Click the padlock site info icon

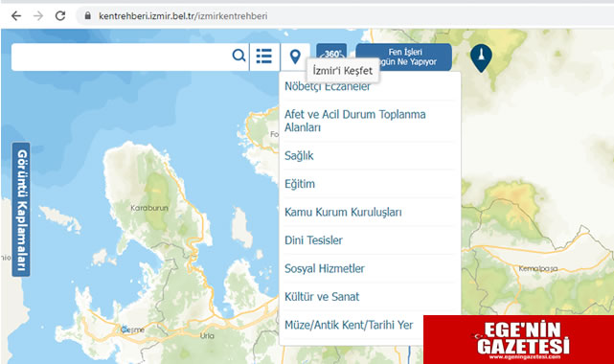(88, 16)
